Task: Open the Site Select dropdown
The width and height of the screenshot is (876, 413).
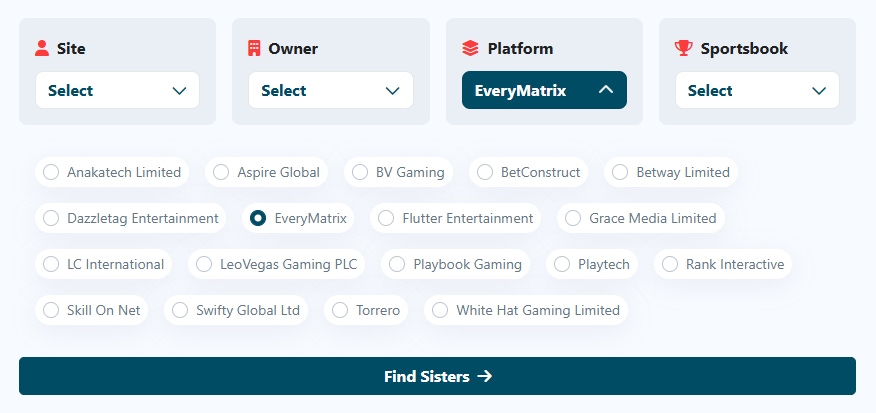Action: pos(117,90)
